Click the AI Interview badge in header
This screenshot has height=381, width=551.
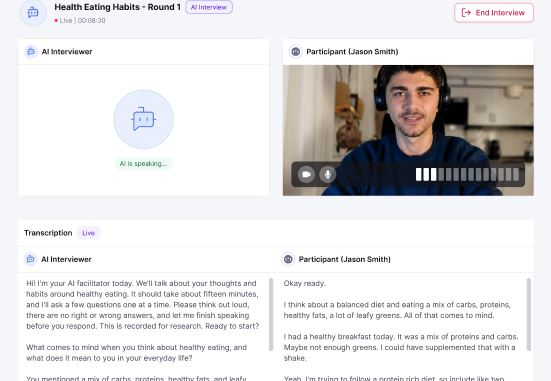(209, 7)
